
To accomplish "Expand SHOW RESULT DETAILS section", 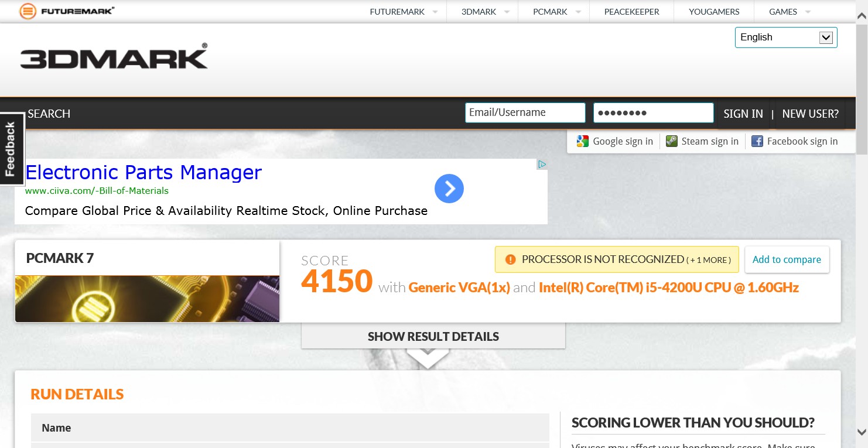I will 433,337.
